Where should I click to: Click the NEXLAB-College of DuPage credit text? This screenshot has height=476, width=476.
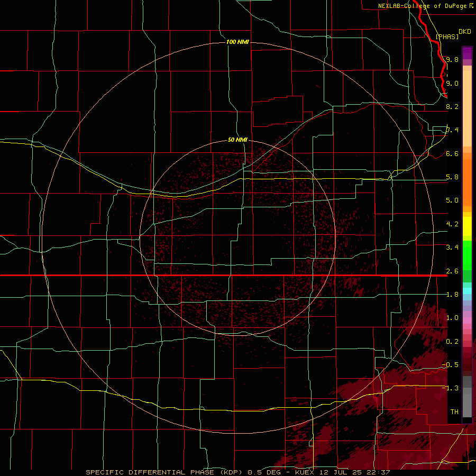click(422, 6)
